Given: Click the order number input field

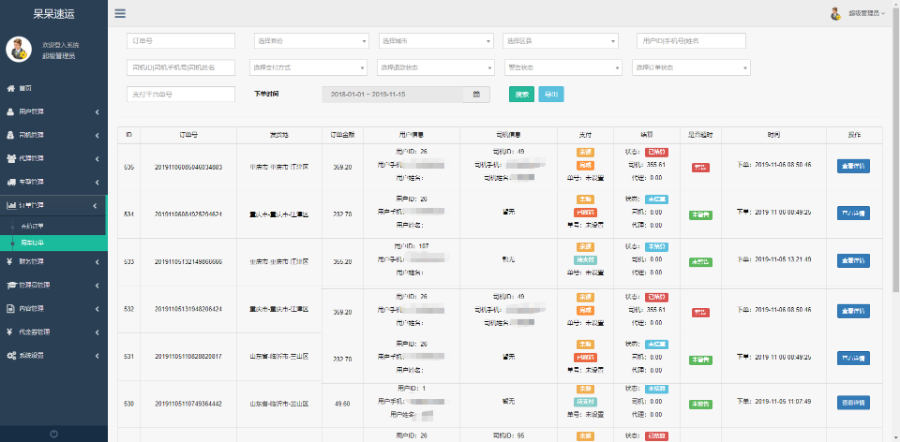Looking at the screenshot, I should point(181,41).
